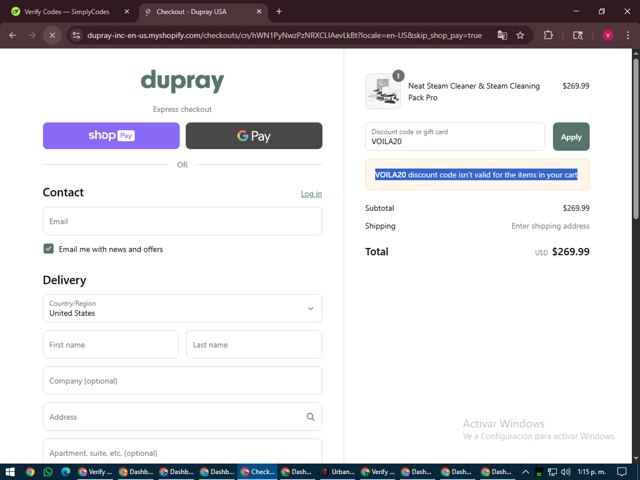Viewport: 640px width, 480px height.
Task: Click the Enter shipping address text
Action: 550,226
